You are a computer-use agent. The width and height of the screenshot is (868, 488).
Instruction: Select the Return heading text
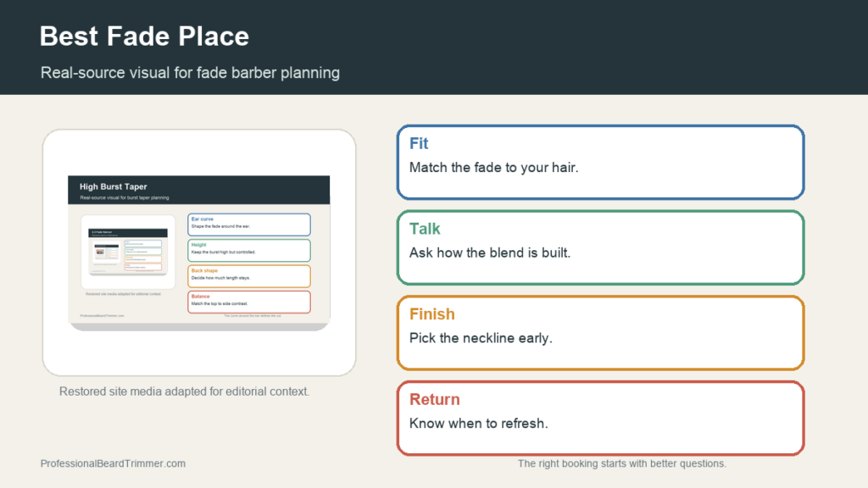pos(435,399)
